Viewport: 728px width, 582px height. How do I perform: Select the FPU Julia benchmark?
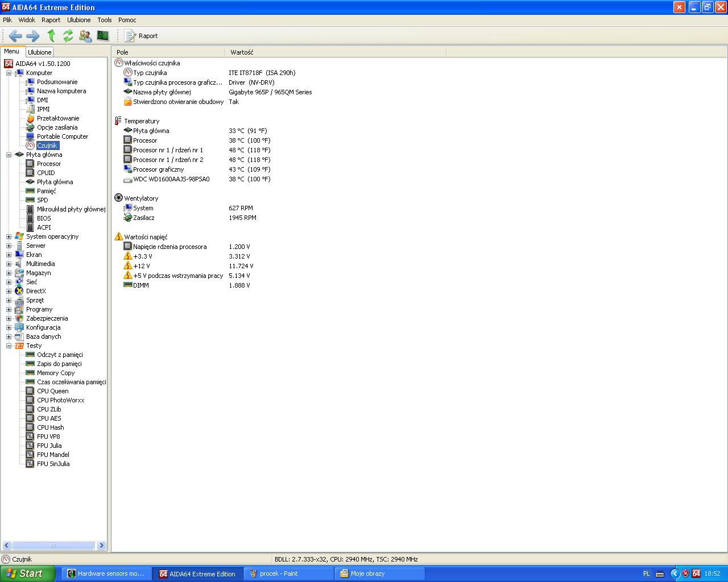click(x=49, y=446)
